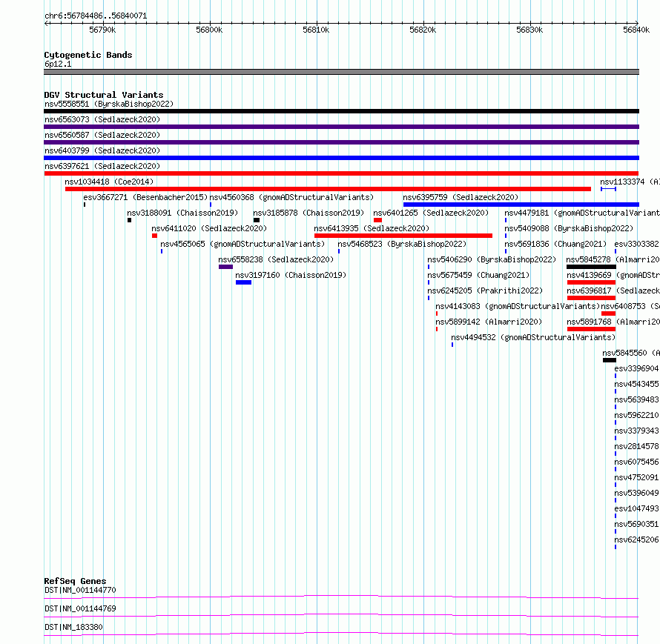Viewport: 660px width, 644px height.
Task: Click the DST|NM_001144769 transcript label
Action: tap(80, 608)
